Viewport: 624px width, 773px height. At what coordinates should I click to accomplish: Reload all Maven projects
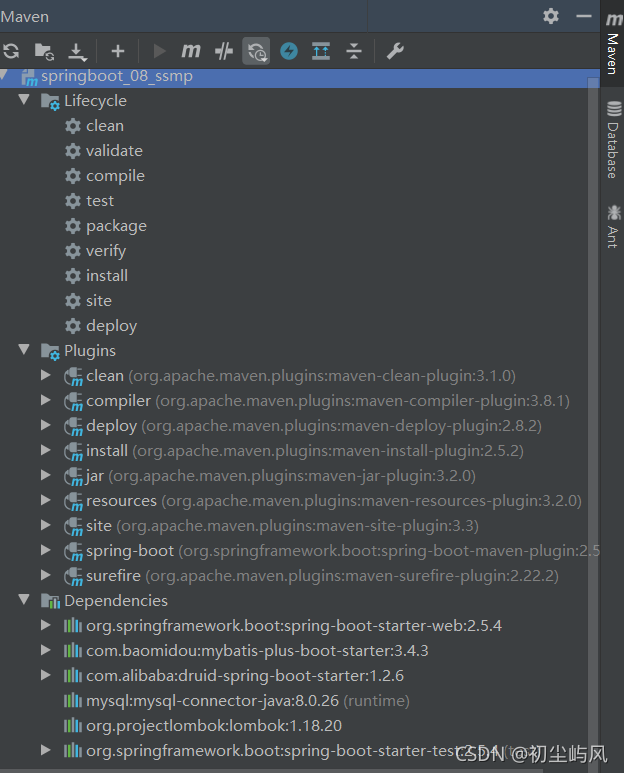[x=11, y=51]
